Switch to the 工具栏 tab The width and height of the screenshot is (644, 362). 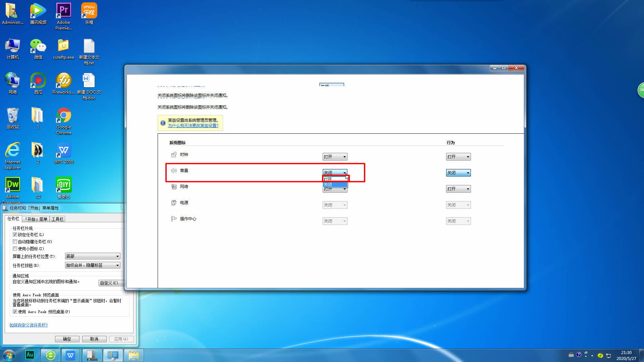coord(57,219)
